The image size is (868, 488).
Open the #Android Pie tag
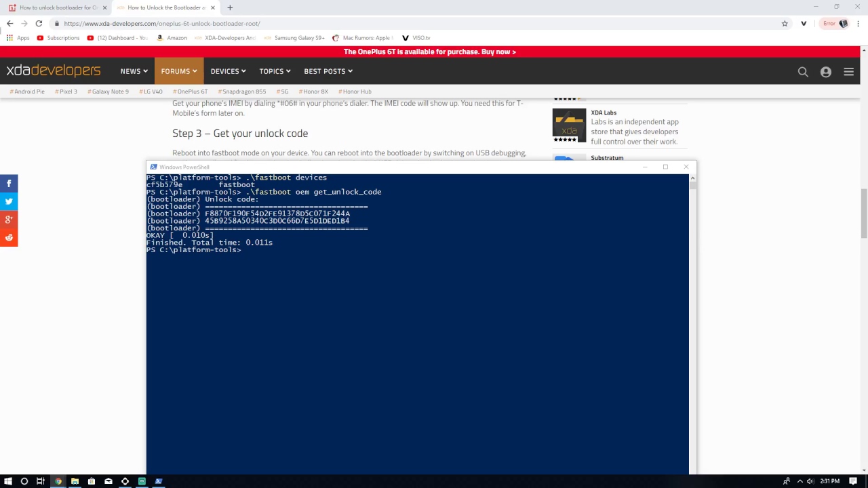(27, 91)
